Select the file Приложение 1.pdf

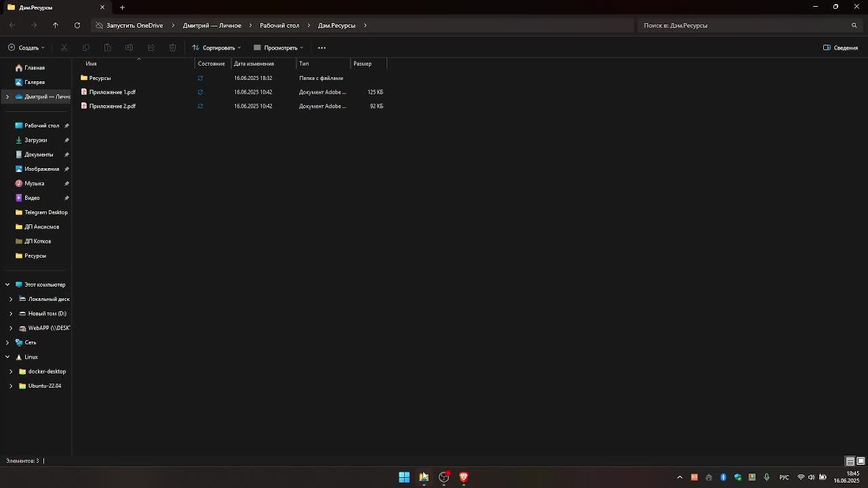[112, 92]
